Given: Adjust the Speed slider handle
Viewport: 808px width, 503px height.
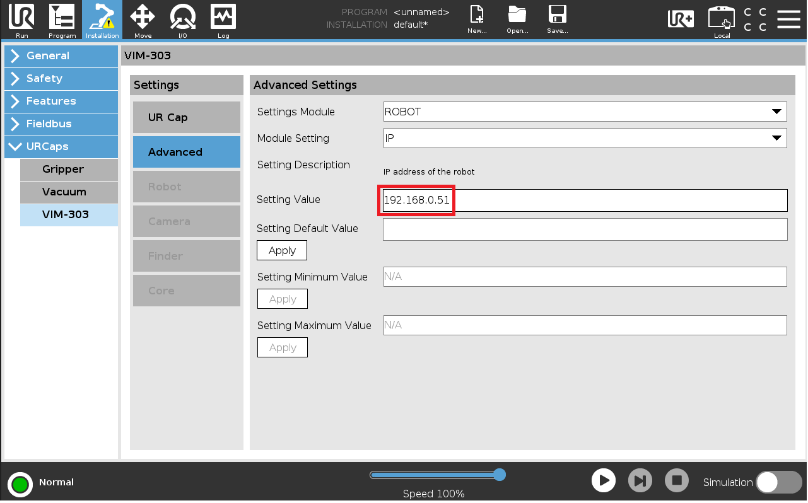Looking at the screenshot, I should coord(499,475).
